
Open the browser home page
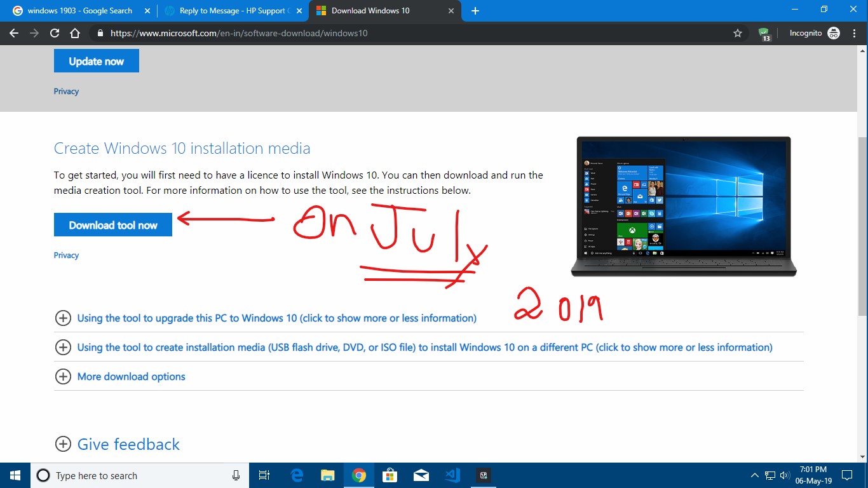pyautogui.click(x=75, y=33)
